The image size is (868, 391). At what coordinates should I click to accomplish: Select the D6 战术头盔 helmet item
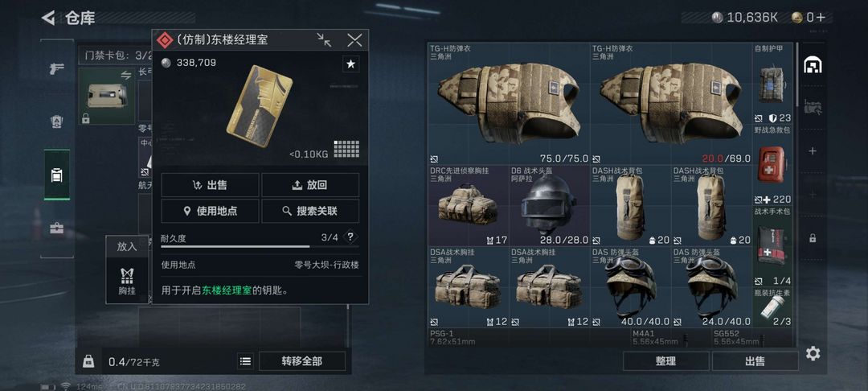coord(549,205)
